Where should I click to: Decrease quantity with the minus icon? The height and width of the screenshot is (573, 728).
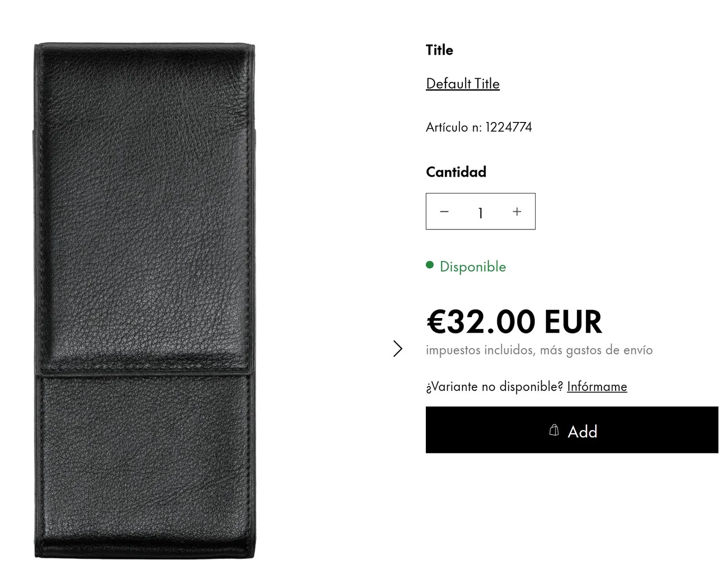[x=445, y=212]
